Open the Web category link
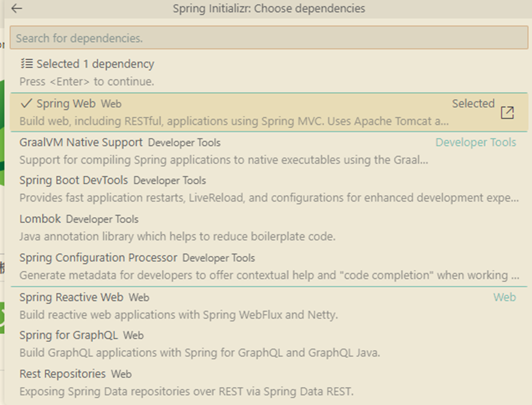Image resolution: width=532 pixels, height=405 pixels. [505, 297]
